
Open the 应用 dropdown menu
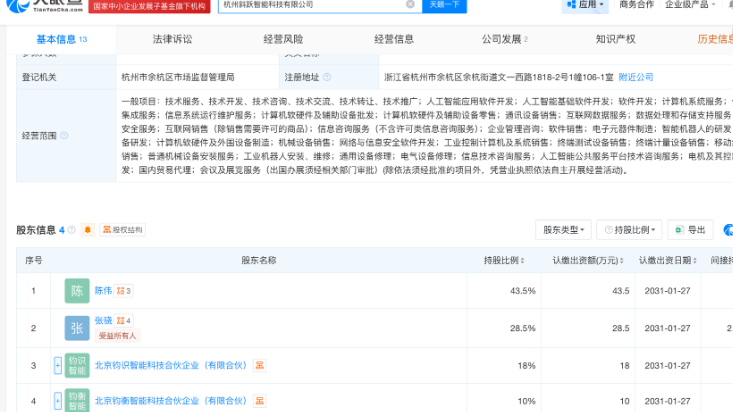(x=585, y=5)
